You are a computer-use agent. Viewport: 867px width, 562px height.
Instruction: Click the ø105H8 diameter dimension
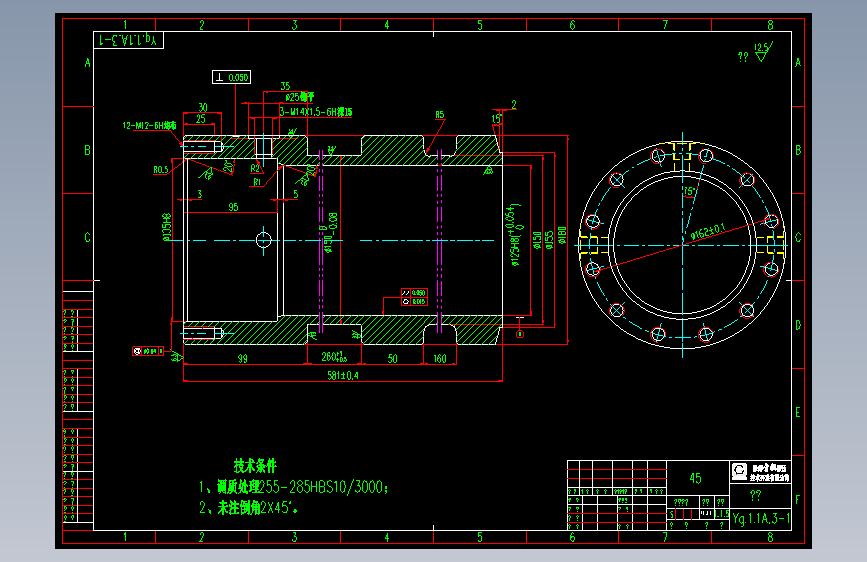point(167,227)
